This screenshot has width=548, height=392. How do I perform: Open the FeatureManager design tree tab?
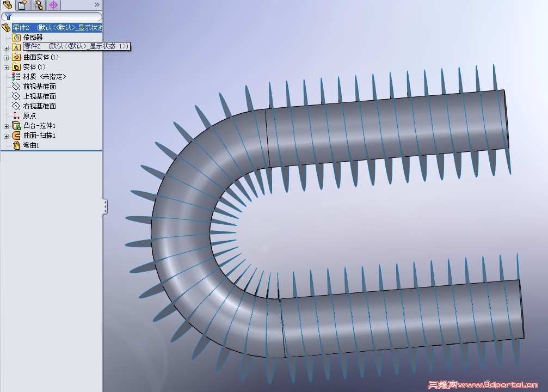8,5
